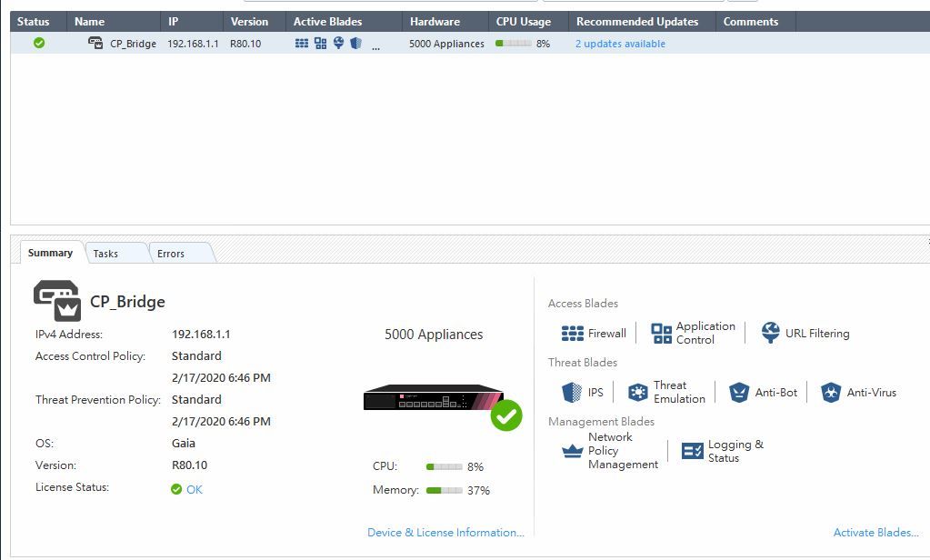Image resolution: width=930 pixels, height=560 pixels.
Task: Click the Application Control blade icon
Action: pos(661,334)
